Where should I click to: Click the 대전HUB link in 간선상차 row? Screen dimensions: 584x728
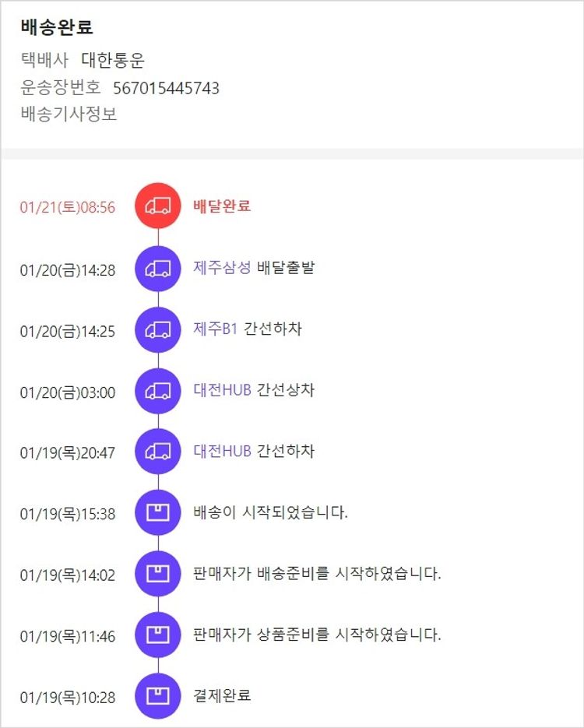coord(222,390)
